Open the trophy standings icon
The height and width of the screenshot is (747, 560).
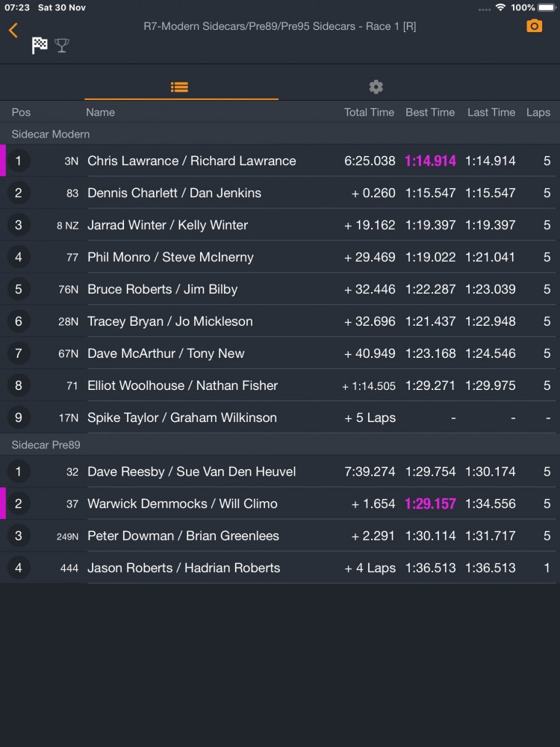62,46
